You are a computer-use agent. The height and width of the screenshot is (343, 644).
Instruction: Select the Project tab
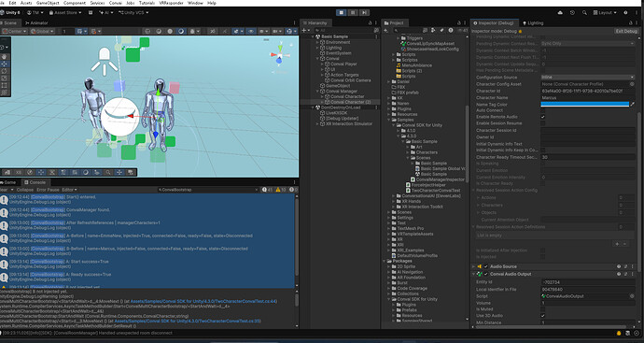[x=394, y=23]
